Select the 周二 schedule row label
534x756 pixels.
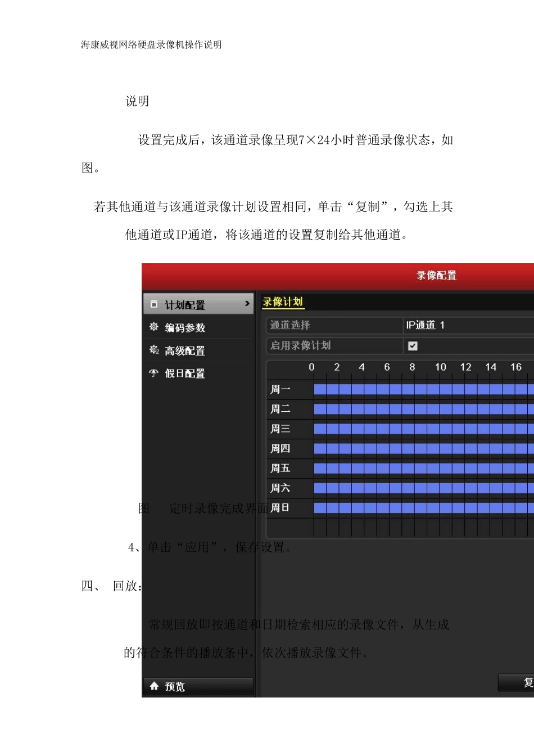click(x=280, y=409)
